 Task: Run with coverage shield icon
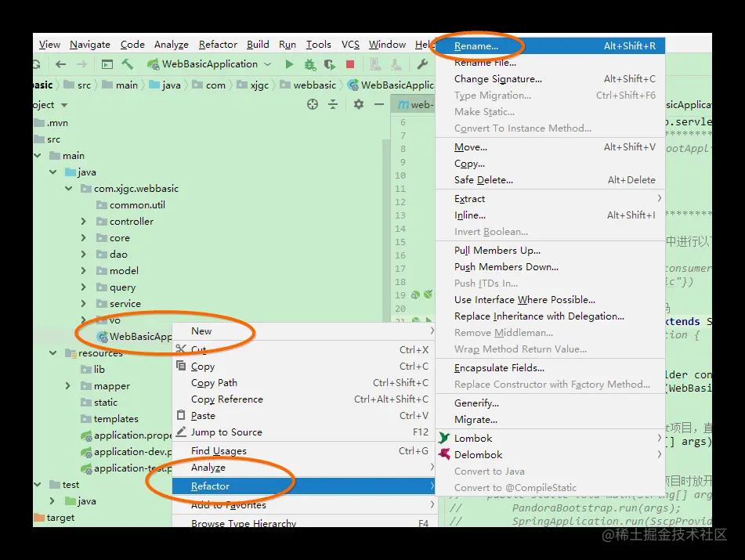[330, 64]
